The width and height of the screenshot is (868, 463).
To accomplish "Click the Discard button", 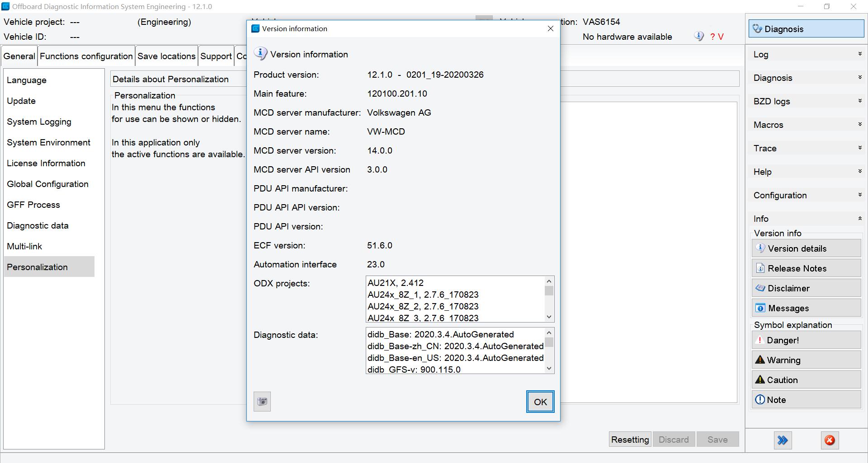I will coord(674,440).
